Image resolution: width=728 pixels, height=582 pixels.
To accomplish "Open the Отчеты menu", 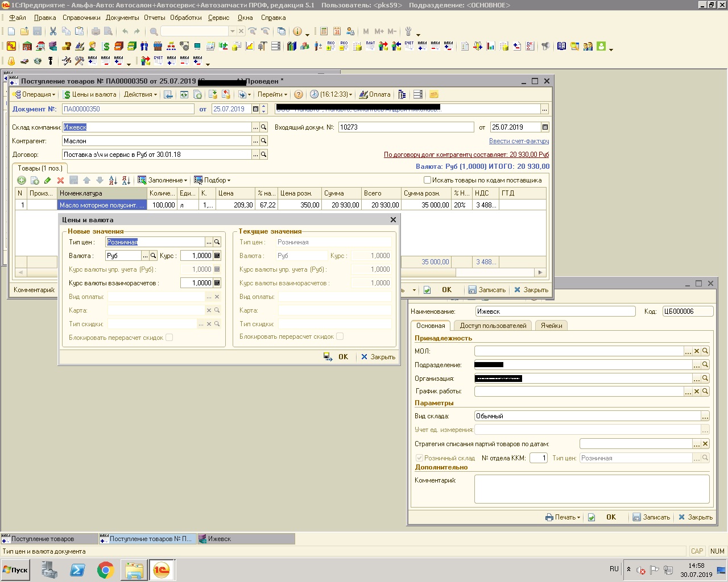I will coord(154,18).
